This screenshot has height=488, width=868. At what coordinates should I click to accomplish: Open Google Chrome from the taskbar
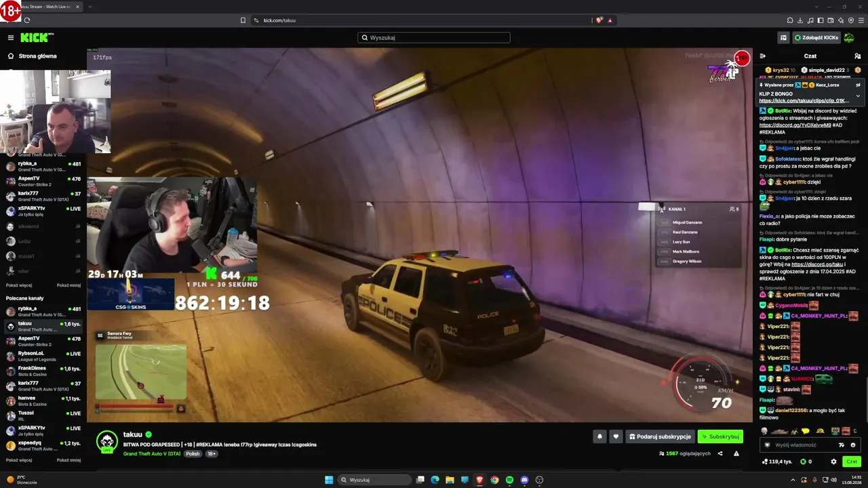(494, 480)
